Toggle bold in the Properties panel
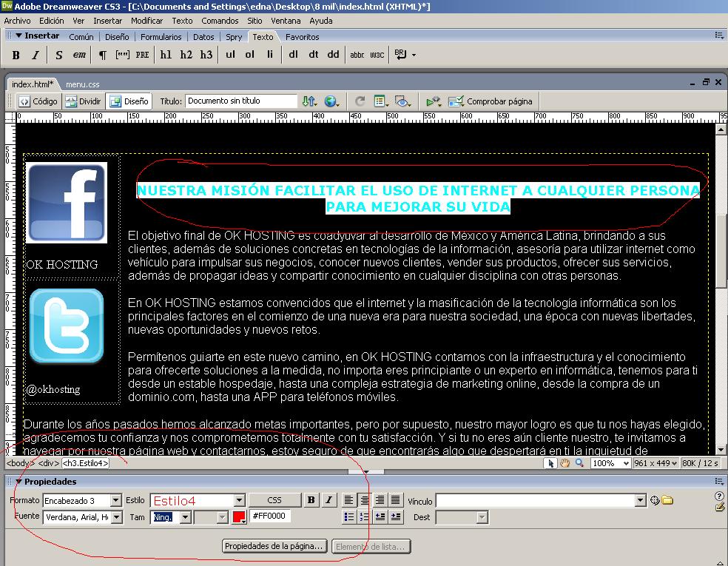Image resolution: width=728 pixels, height=566 pixels. [311, 499]
